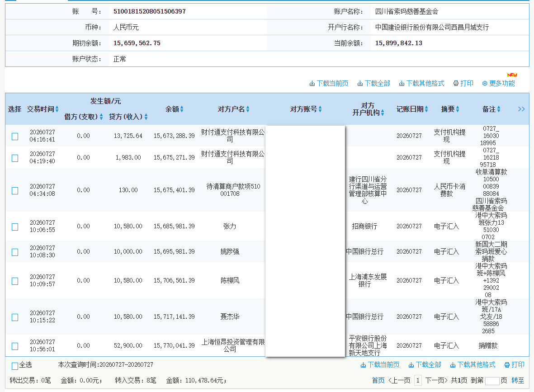Click top 打印 print link

[463, 84]
